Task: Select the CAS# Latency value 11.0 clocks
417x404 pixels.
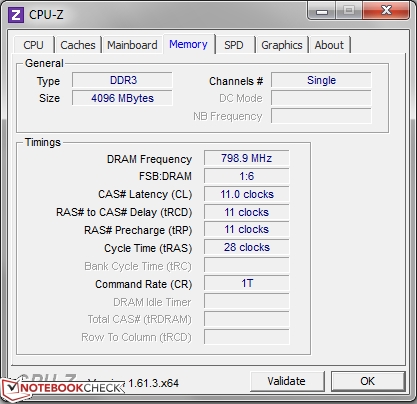Action: coord(247,194)
